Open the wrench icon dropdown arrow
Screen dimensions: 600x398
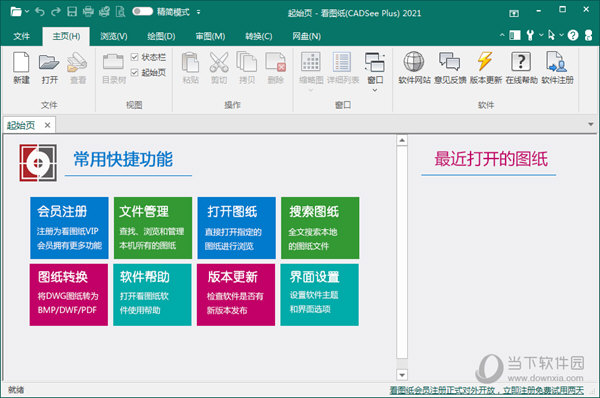click(541, 35)
